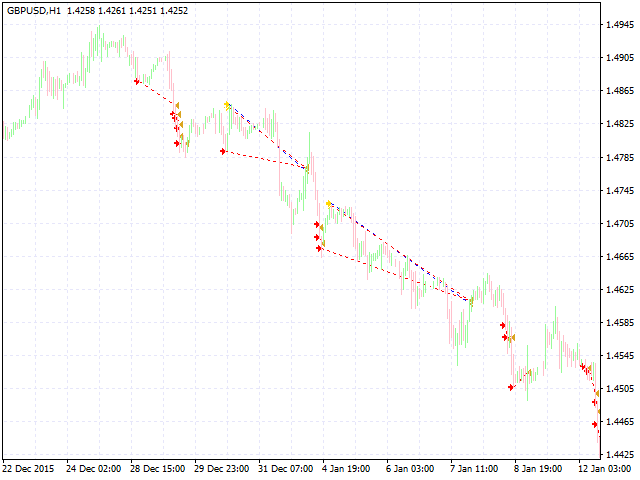This screenshot has width=640, height=480.
Task: Select the red marker starting the 28 Dec dashed line
Action: (137, 82)
